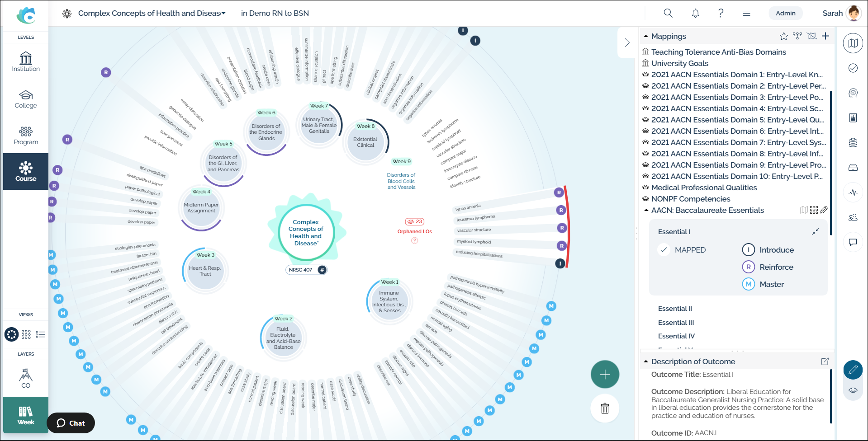This screenshot has width=868, height=441.
Task: Collapse the right side panel with chevron
Action: pos(627,42)
